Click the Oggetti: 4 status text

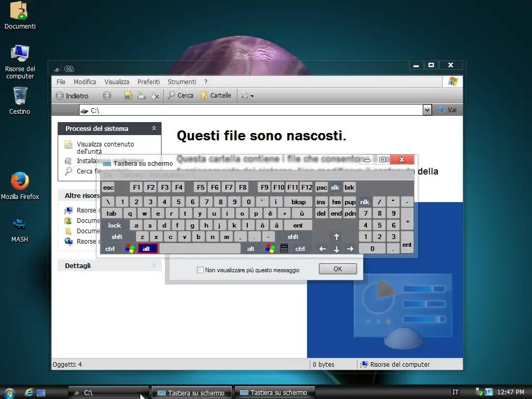67,364
